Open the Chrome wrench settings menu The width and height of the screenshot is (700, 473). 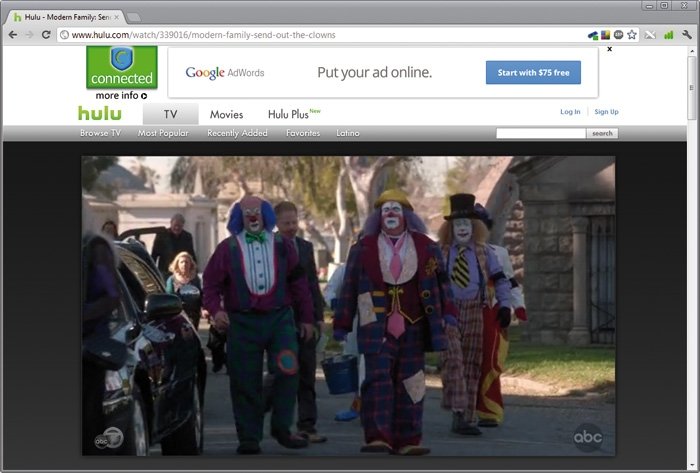tap(687, 34)
